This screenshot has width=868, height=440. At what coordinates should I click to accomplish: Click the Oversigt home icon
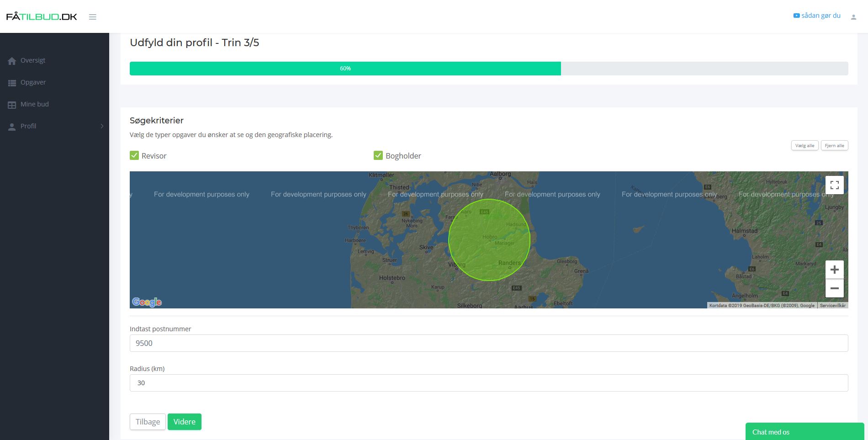pos(12,61)
